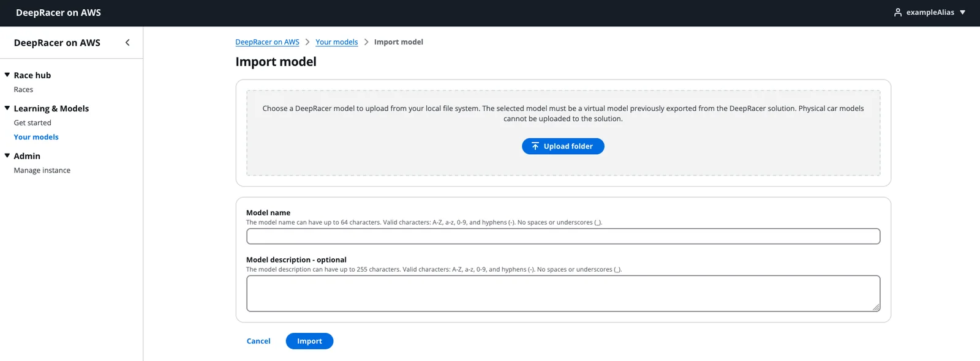Collapse the Admin section
Screen dimensions: 980x361
click(7, 156)
